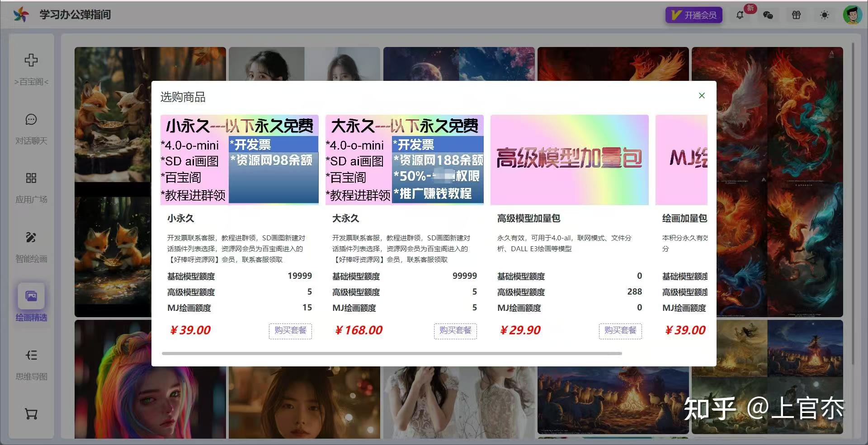Click the MJ绘 banner image
This screenshot has width=868, height=445.
pos(681,159)
